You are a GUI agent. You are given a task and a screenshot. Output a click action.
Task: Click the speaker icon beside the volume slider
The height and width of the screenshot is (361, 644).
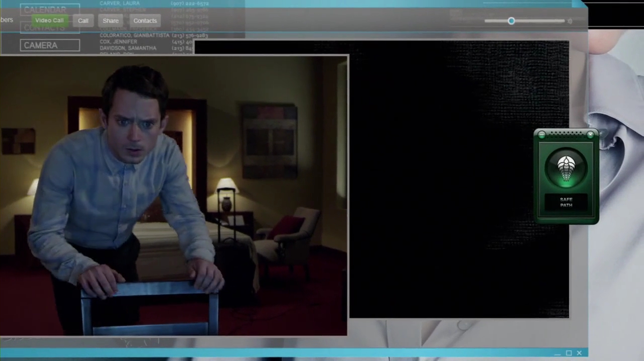click(570, 21)
